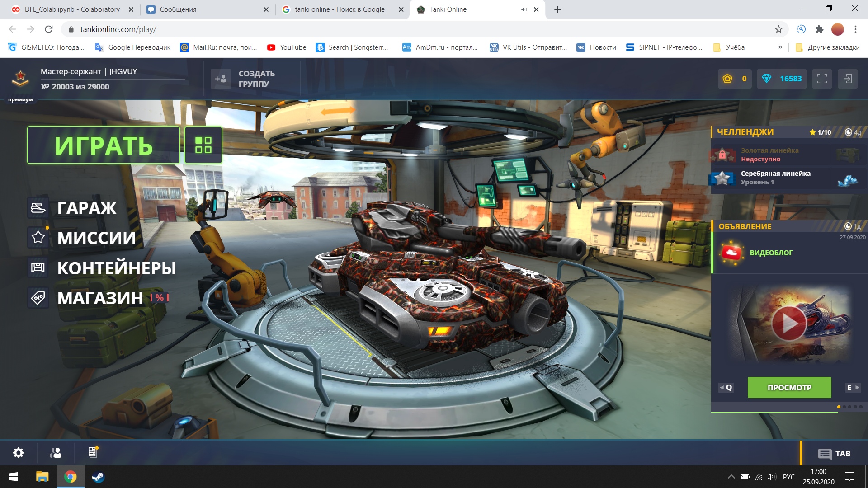
Task: Open the Учёба bookmarks folder
Action: point(729,47)
